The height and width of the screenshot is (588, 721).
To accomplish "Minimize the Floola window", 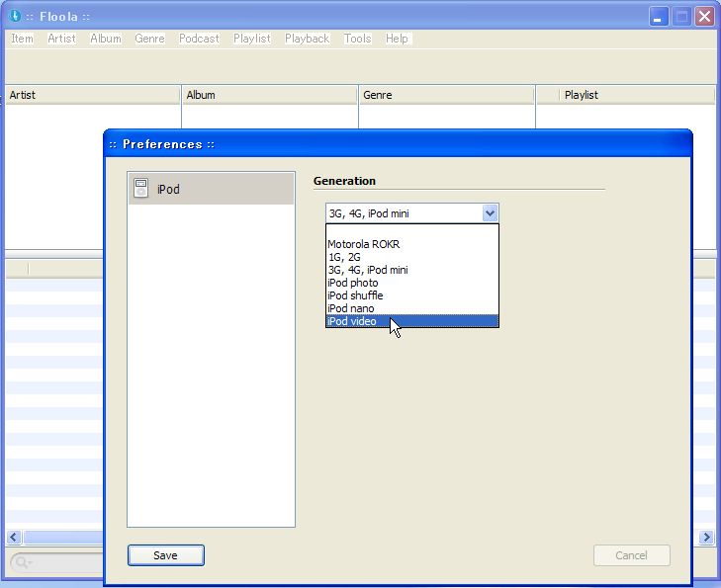I will [659, 17].
